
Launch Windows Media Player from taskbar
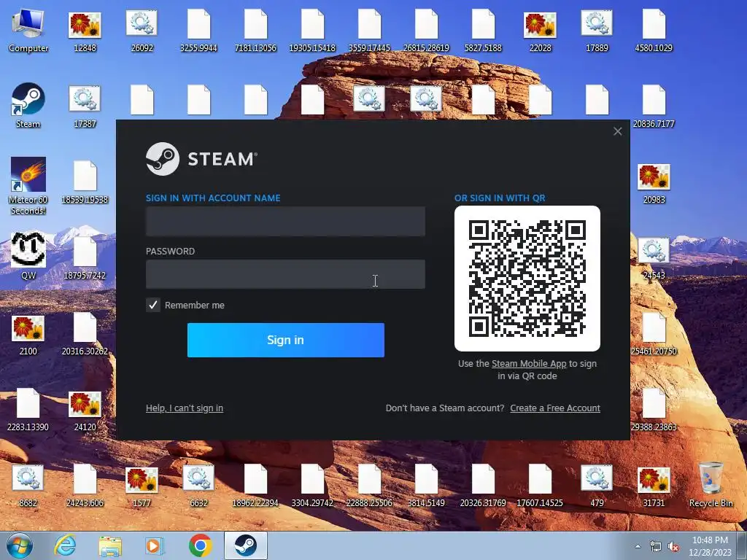pos(155,545)
